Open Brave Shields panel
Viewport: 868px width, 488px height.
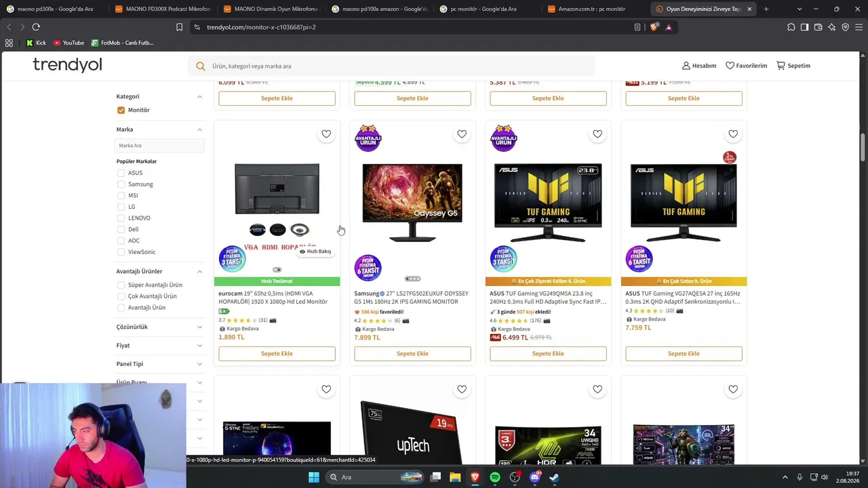[654, 27]
